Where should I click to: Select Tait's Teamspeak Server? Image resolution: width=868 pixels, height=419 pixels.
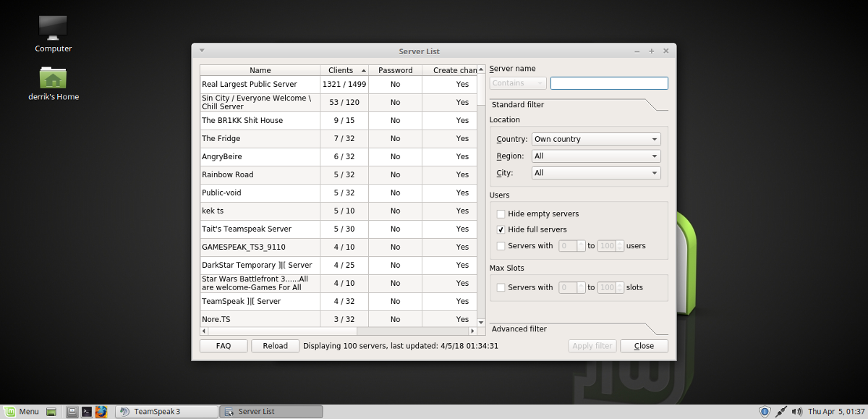point(339,229)
